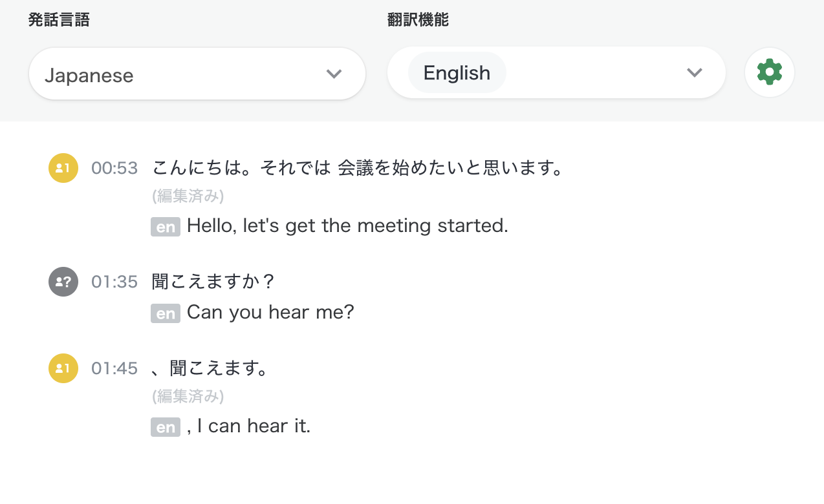The width and height of the screenshot is (824, 504).
Task: Click the 翻訳機能 label
Action: [418, 20]
